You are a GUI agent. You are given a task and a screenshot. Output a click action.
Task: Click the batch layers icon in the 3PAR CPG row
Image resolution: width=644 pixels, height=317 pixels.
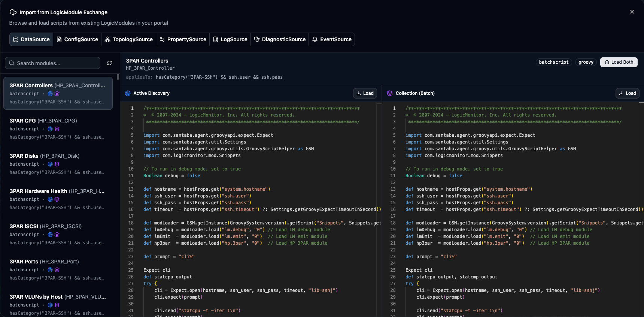[57, 129]
